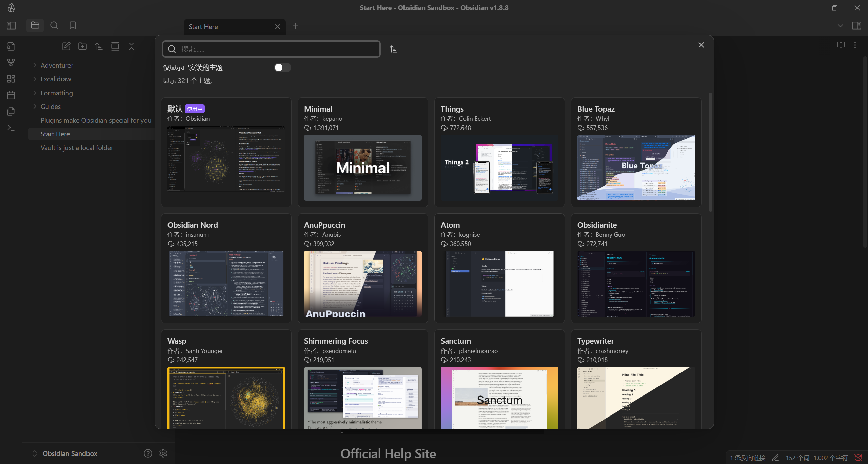Click auto-reveal current file icon
The width and height of the screenshot is (868, 464).
115,46
